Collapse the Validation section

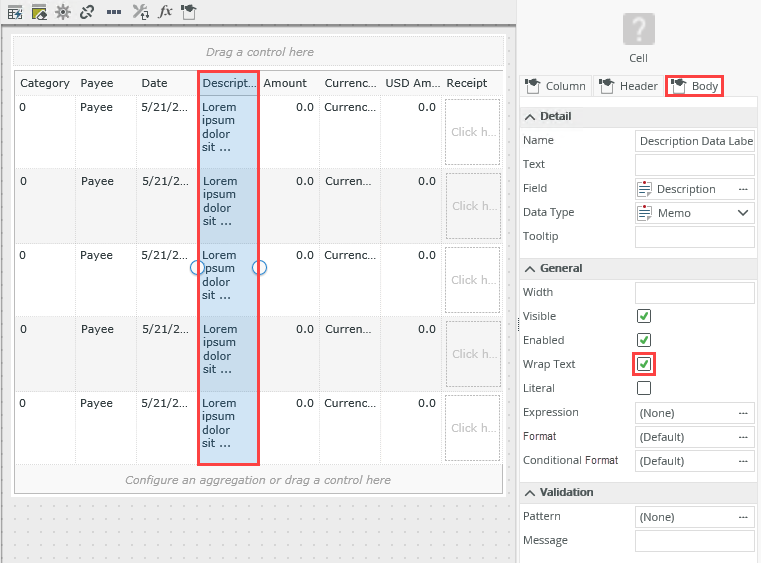tap(529, 492)
